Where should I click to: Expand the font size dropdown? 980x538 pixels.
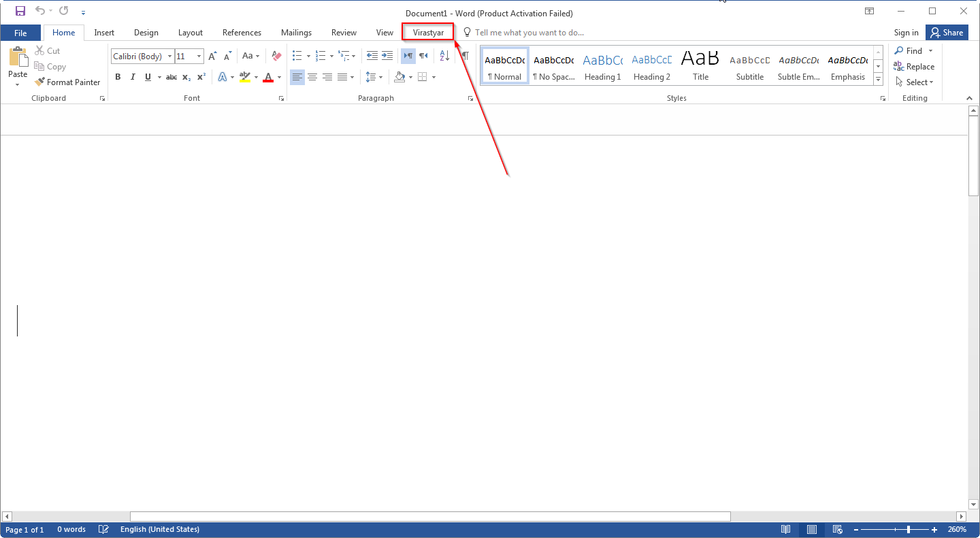point(199,57)
